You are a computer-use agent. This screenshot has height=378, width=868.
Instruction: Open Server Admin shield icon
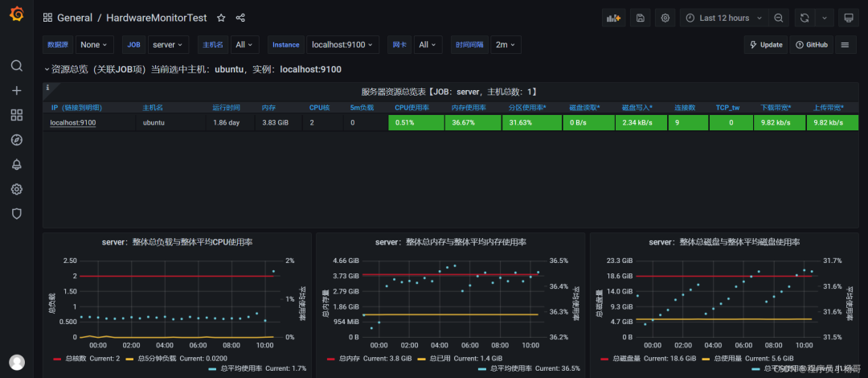pos(17,213)
